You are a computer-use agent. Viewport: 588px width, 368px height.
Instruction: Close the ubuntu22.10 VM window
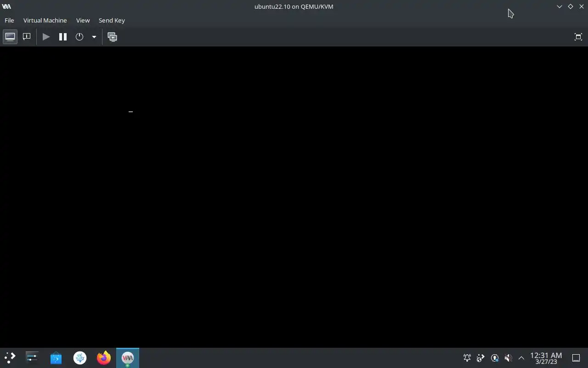582,6
